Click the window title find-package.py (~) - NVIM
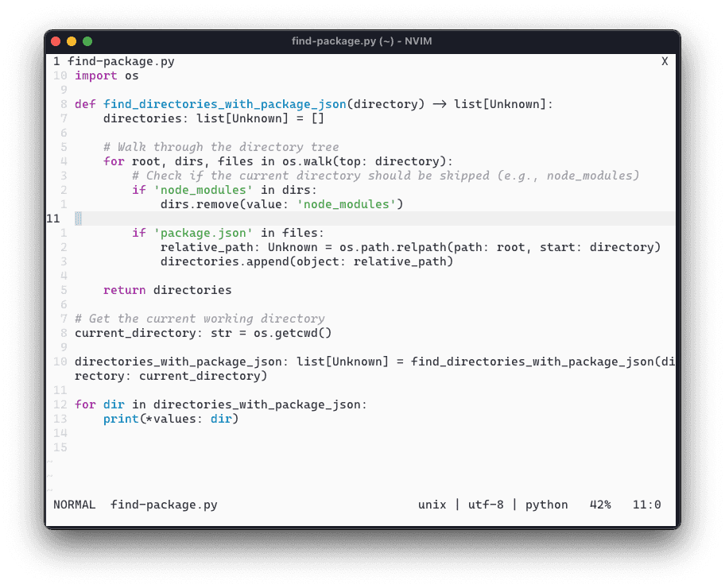The image size is (725, 588). (362, 41)
